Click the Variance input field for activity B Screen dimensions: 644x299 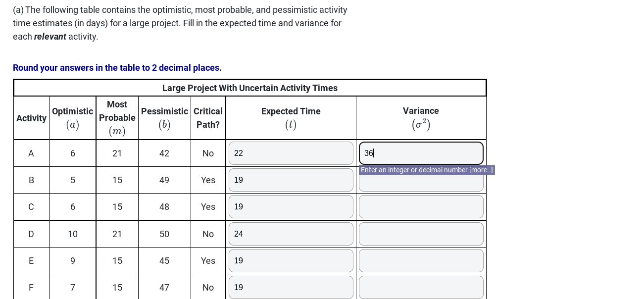pos(421,180)
